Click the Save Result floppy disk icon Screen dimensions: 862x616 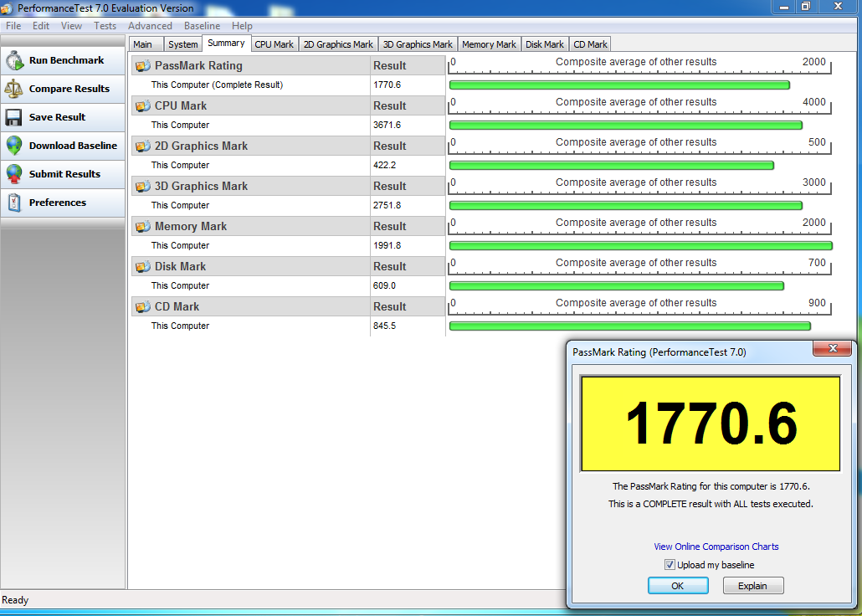pos(14,117)
